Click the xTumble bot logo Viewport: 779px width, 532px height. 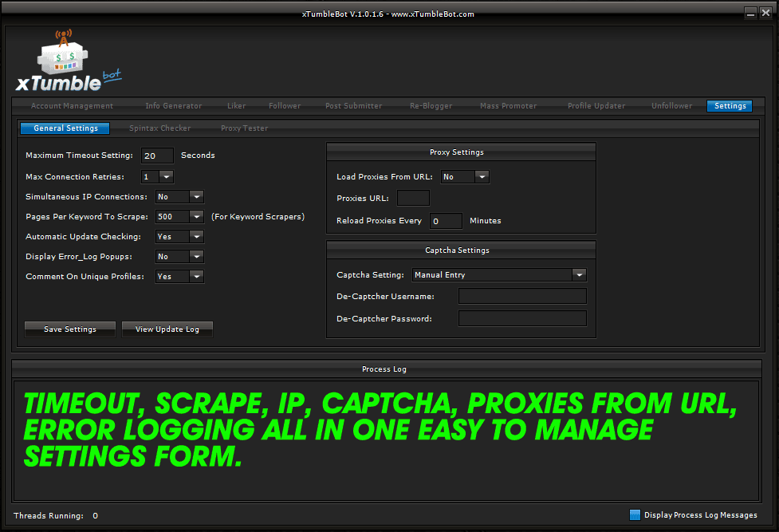click(68, 61)
